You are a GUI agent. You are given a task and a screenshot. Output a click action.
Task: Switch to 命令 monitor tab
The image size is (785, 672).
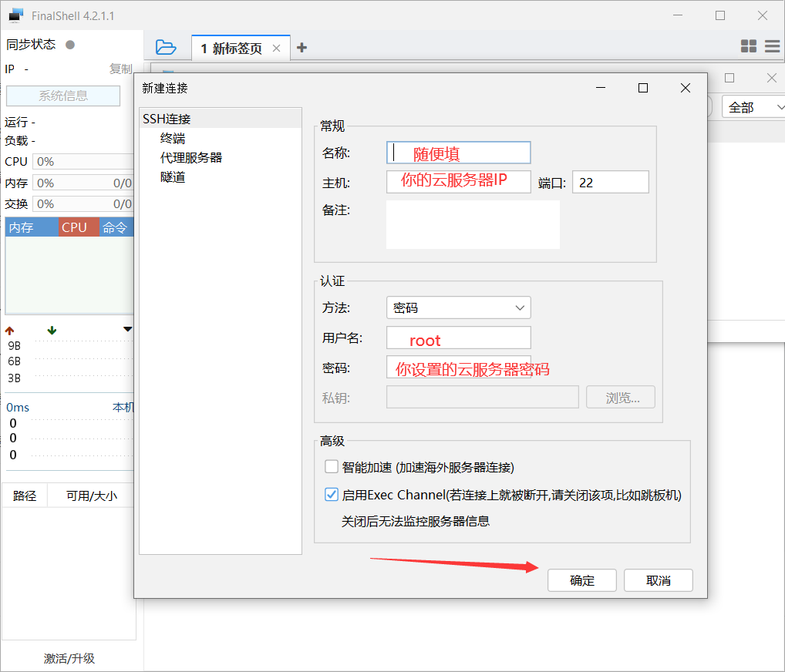(116, 227)
